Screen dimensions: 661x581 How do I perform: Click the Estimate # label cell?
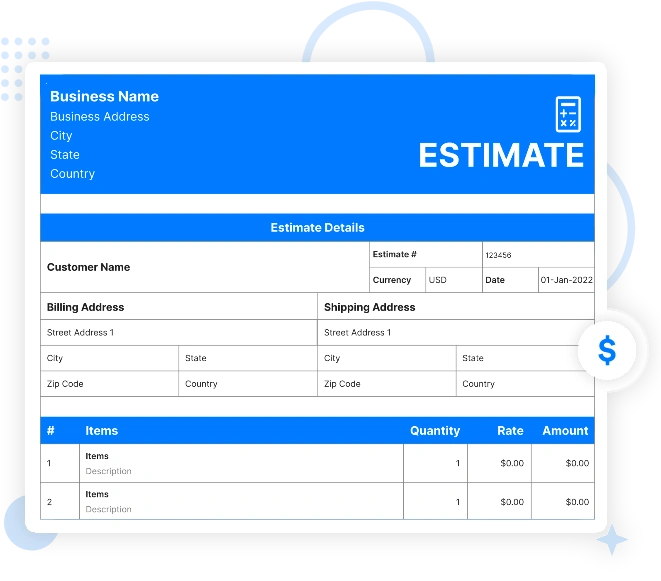(426, 255)
